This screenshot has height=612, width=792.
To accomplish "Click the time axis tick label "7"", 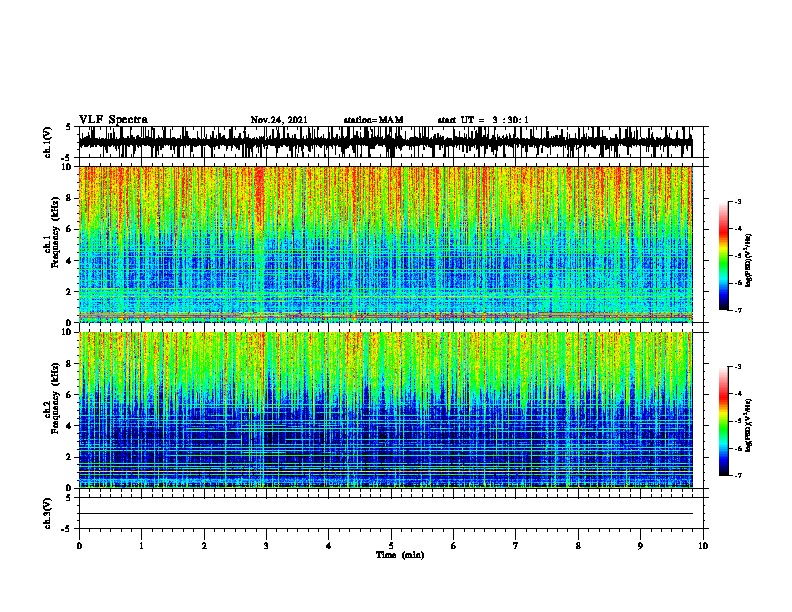I will [516, 546].
